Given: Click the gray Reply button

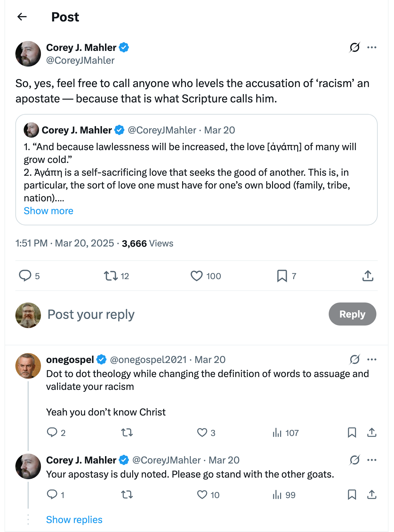Looking at the screenshot, I should point(352,314).
